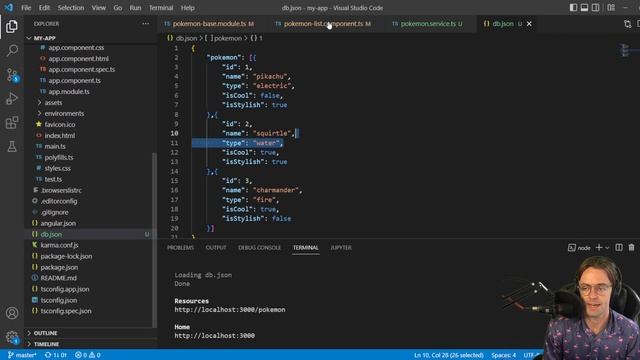Toggle secondary side bar layout icon
The width and height of the screenshot is (640, 360).
pos(596,7)
